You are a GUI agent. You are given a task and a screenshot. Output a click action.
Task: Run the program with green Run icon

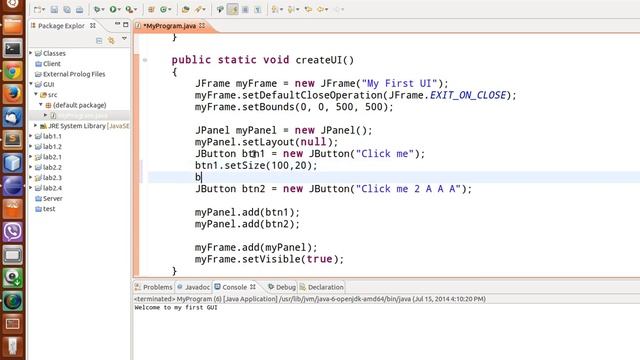[x=113, y=9]
